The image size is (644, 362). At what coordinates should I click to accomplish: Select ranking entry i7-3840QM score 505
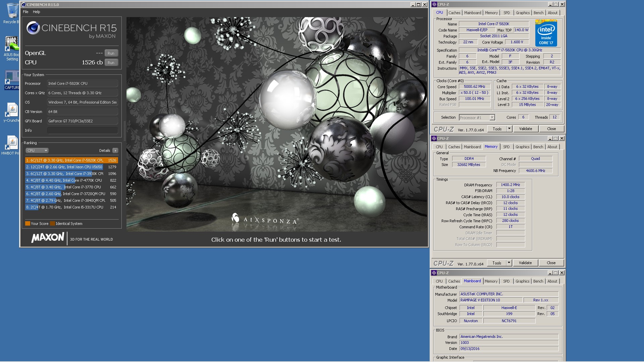(71, 200)
